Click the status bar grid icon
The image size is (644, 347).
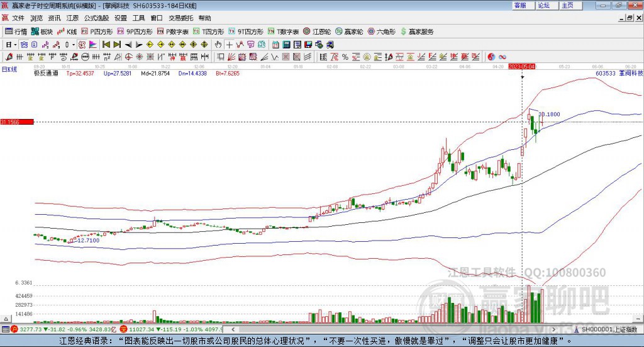(5, 329)
